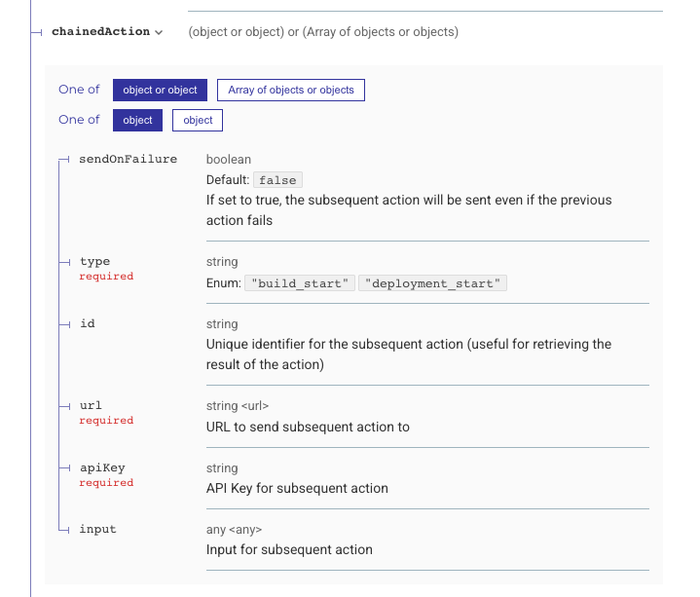Image resolution: width=700 pixels, height=597 pixels.
Task: Click the apiKey property name
Action: point(102,467)
